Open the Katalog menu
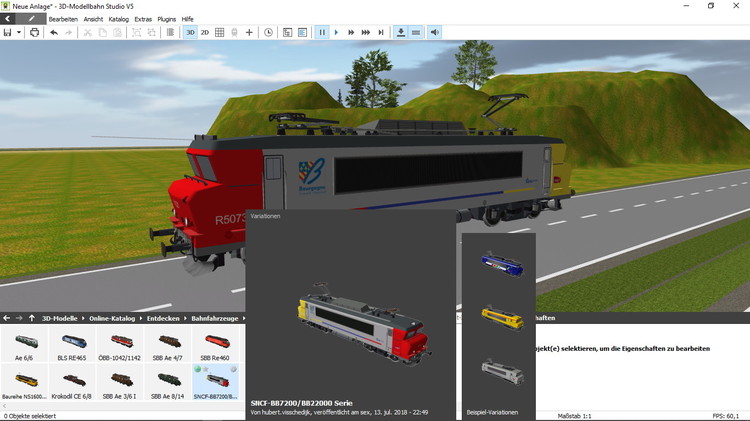This screenshot has width=750, height=421. pos(119,19)
